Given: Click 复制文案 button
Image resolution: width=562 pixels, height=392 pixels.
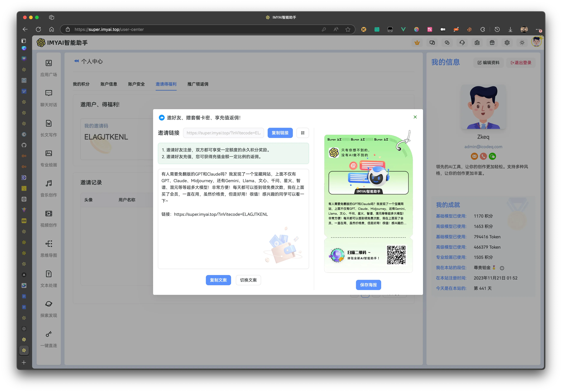Looking at the screenshot, I should click(x=218, y=280).
